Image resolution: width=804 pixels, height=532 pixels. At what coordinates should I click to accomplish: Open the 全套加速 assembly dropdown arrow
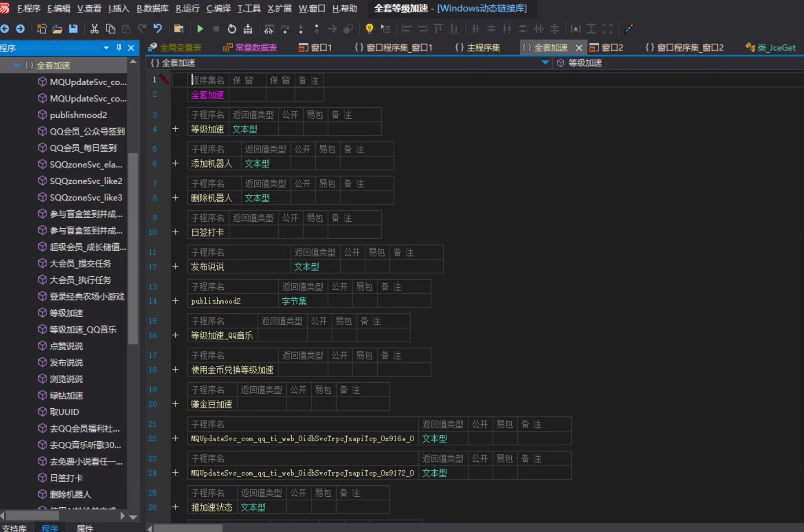(x=545, y=63)
